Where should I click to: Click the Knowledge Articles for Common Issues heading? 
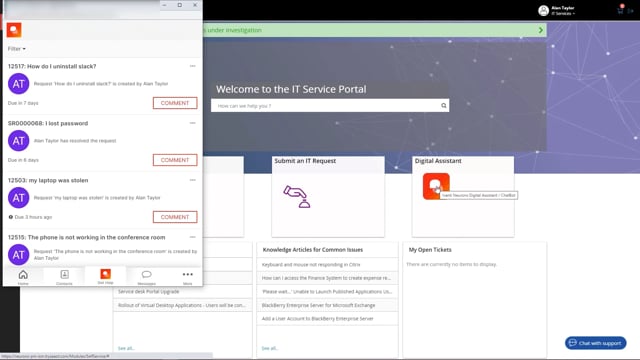pos(313,250)
